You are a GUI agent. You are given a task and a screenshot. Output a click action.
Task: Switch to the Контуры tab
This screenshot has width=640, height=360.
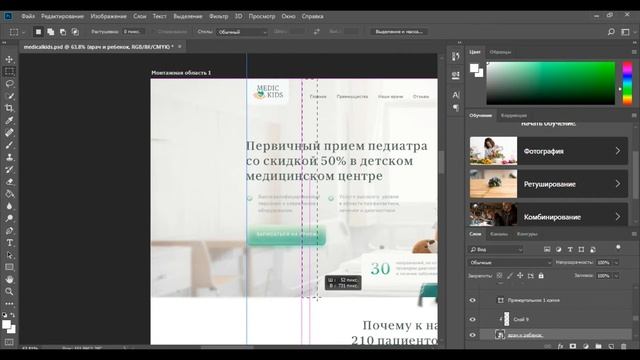(x=527, y=234)
